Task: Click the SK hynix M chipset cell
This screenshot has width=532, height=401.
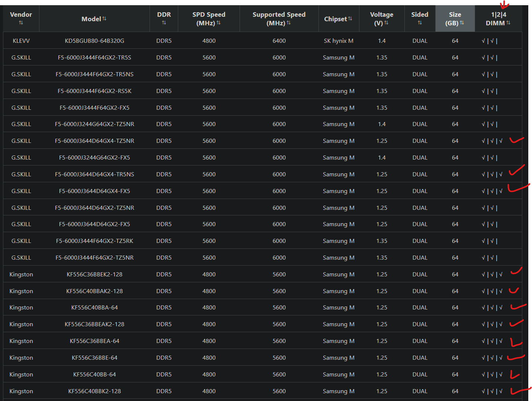Action: [339, 41]
